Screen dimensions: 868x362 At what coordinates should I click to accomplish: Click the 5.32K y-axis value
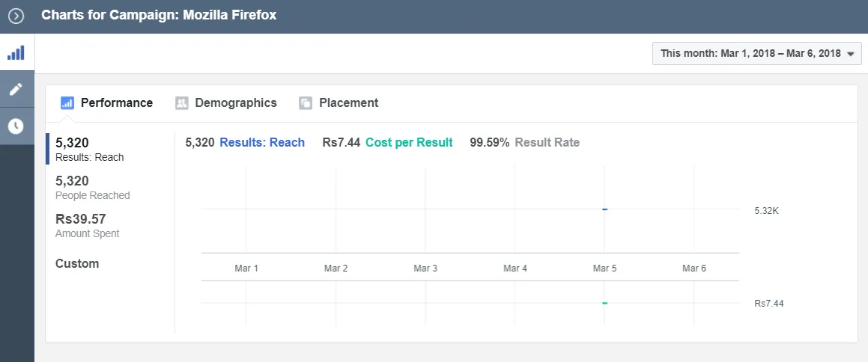[x=766, y=211]
